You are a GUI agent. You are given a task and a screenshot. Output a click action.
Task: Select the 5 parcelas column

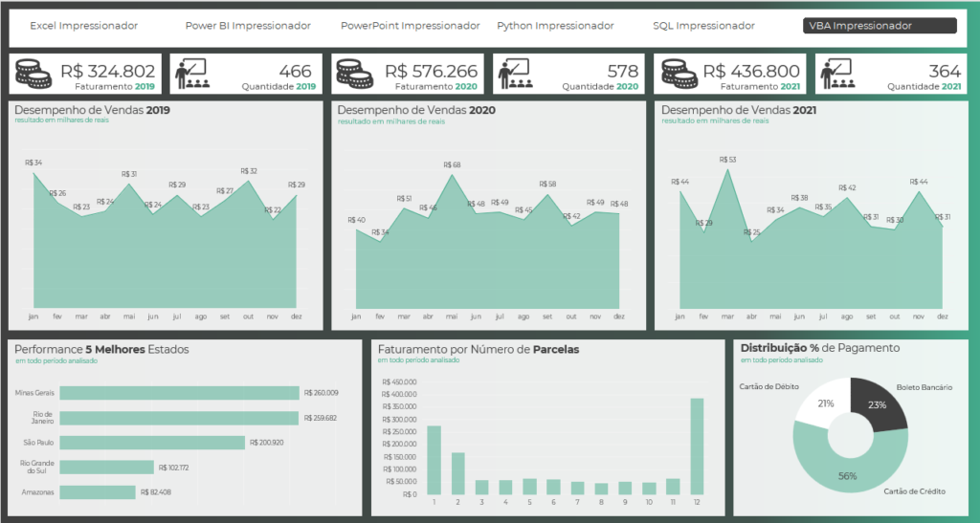[529, 487]
